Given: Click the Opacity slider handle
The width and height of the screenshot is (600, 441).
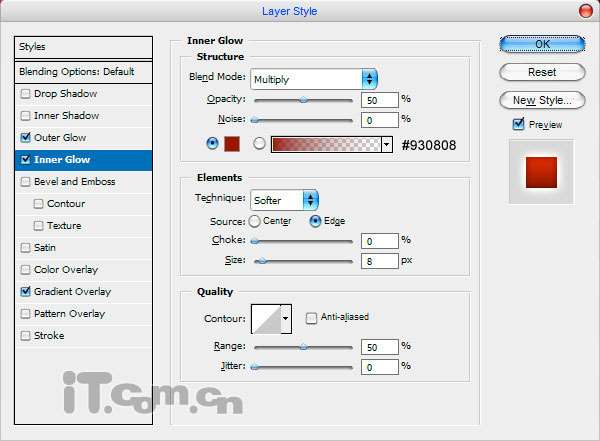Looking at the screenshot, I should 303,100.
